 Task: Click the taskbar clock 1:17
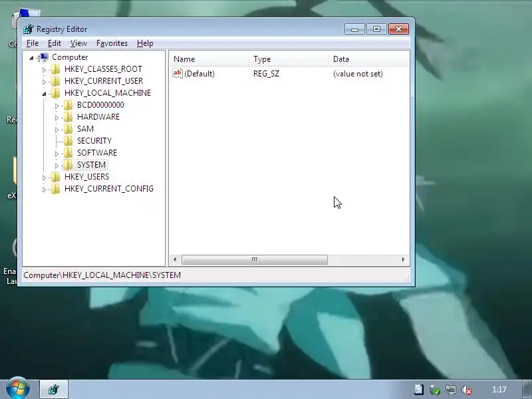(x=499, y=390)
